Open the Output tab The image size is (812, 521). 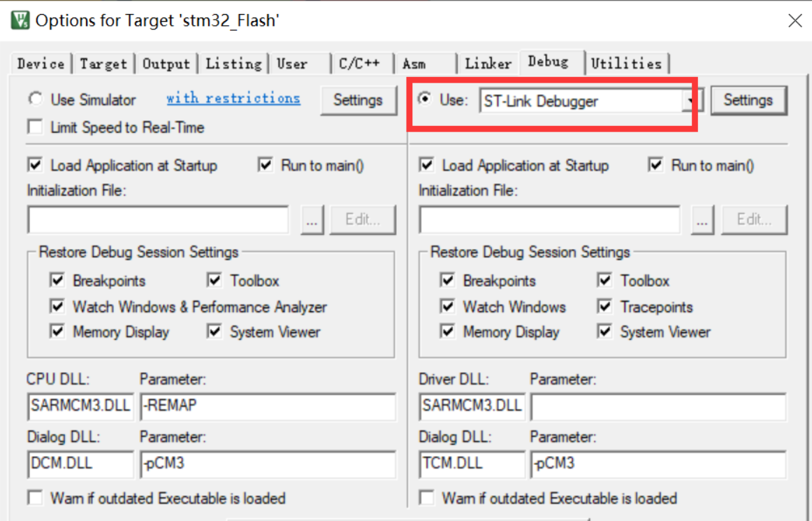point(166,64)
